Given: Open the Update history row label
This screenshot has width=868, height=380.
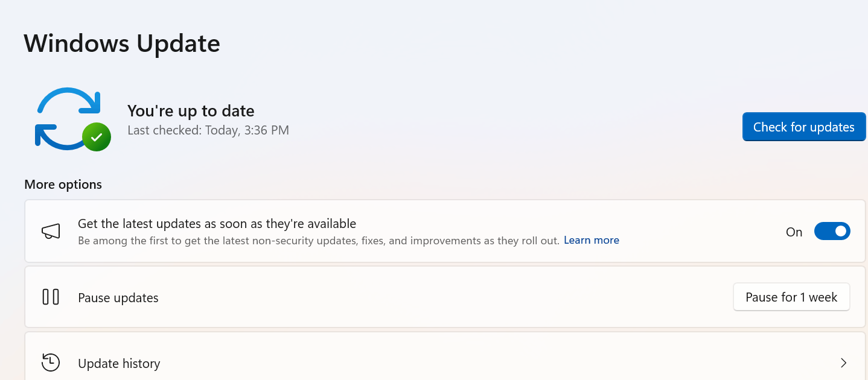Looking at the screenshot, I should 119,364.
